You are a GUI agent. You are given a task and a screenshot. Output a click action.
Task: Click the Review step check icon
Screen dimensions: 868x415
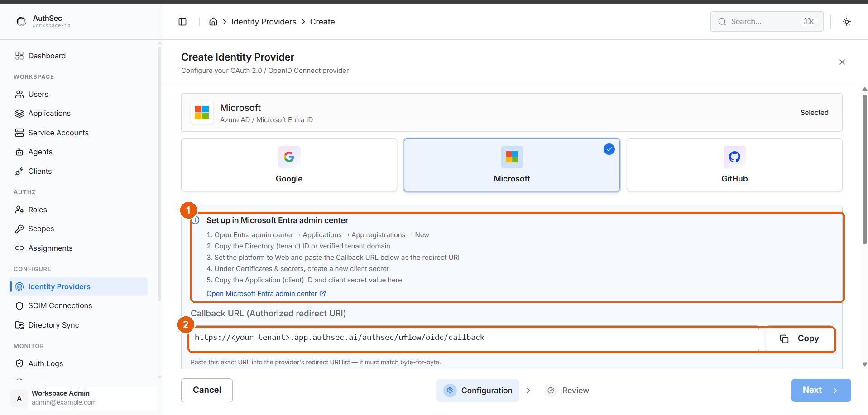click(551, 390)
